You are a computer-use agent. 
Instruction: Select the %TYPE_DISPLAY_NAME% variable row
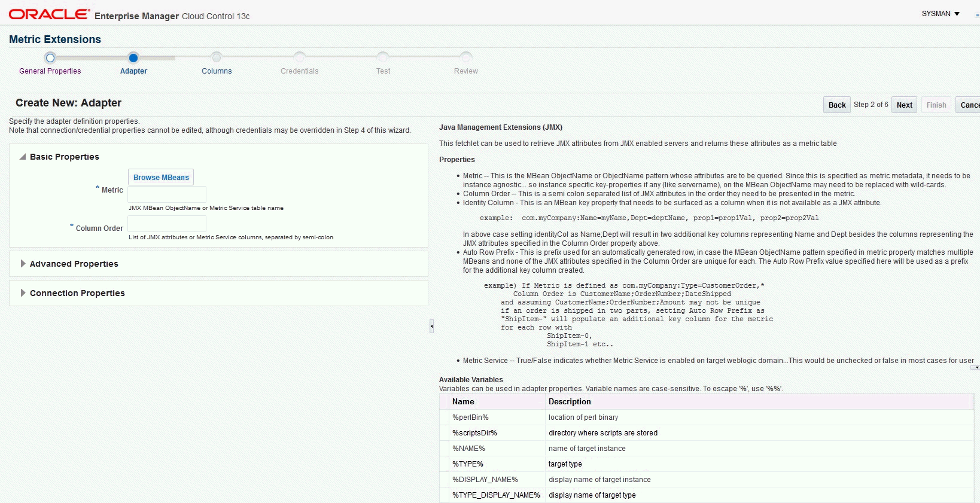(x=707, y=495)
